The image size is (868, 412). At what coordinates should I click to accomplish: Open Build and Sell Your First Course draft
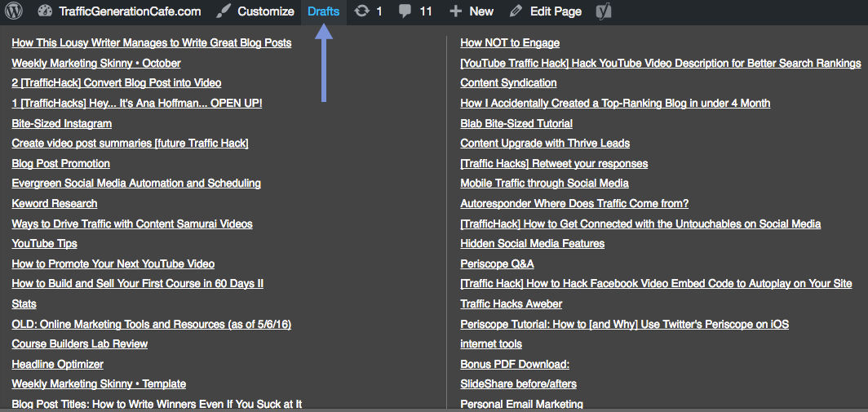pos(137,284)
